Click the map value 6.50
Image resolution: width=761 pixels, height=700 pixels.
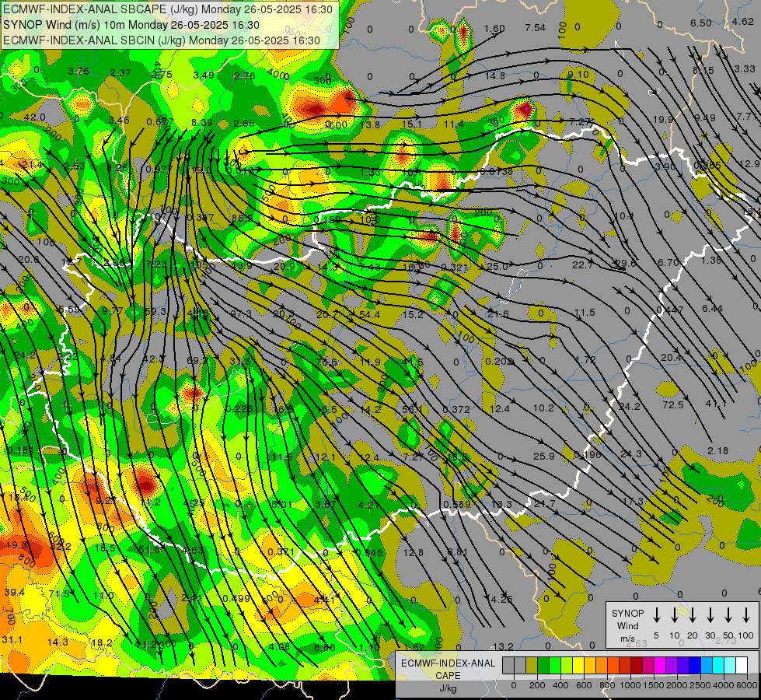(x=701, y=23)
